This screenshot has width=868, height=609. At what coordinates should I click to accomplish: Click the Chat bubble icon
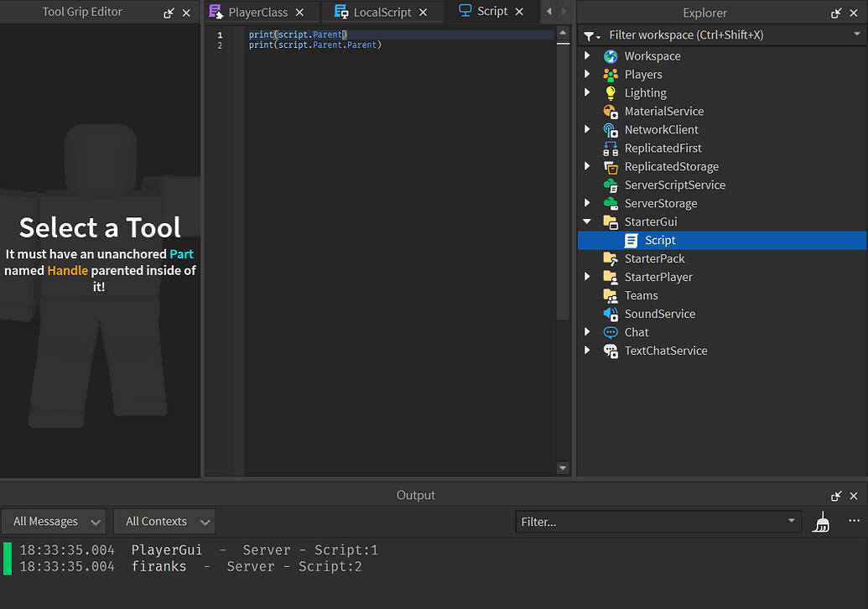610,331
